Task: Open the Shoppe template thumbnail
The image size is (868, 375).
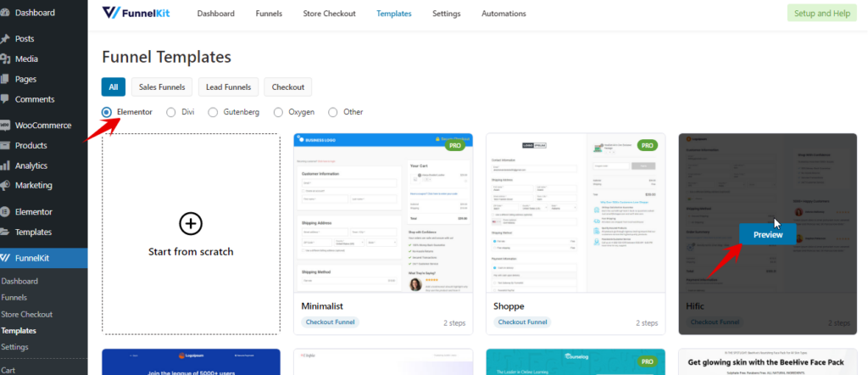Action: [x=576, y=213]
